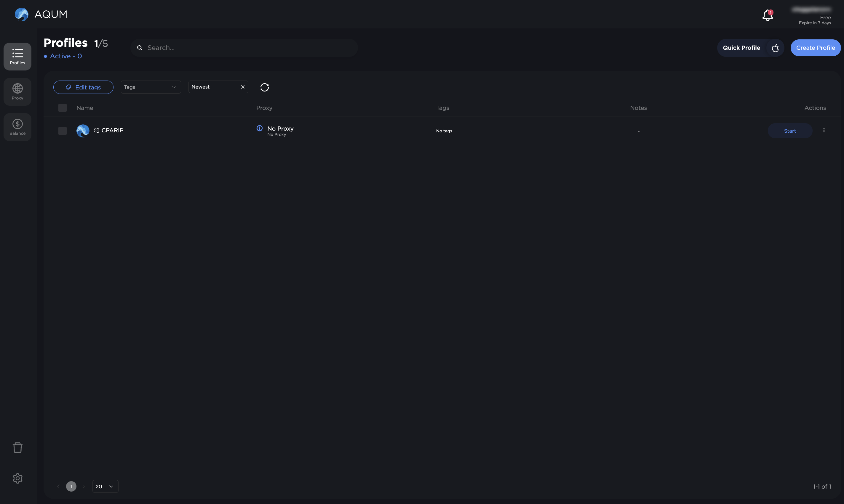Select page 1 in pagination

click(71, 486)
